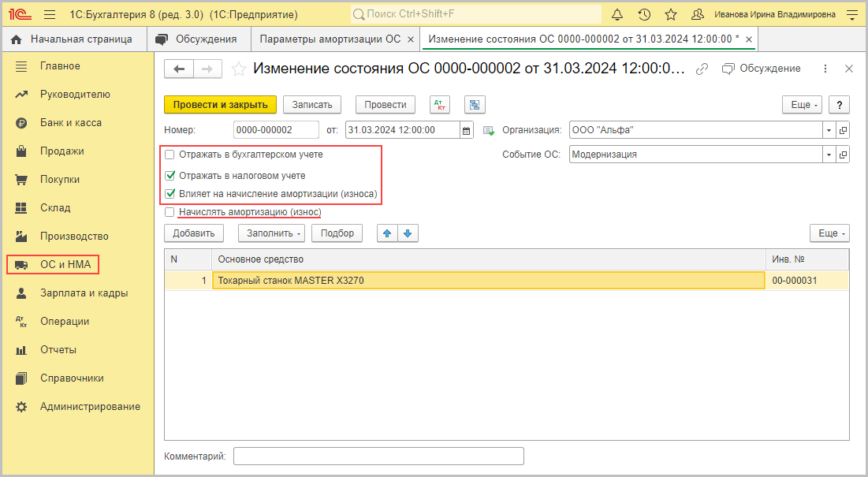Focus the search field Поиск Ctrl+Shift+F
This screenshot has width=868, height=477.
(x=476, y=14)
